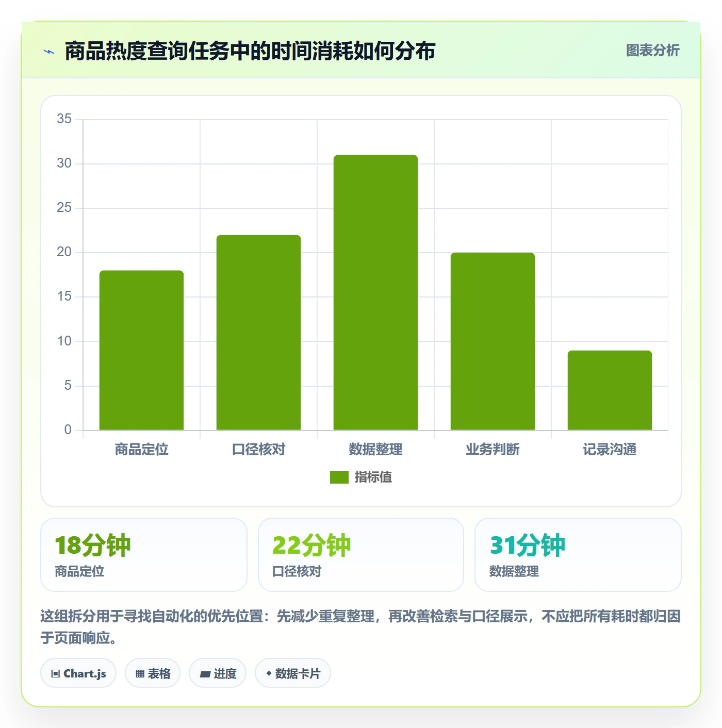Image resolution: width=722 pixels, height=728 pixels.
Task: Click the y-axis value 25
Action: [x=64, y=208]
